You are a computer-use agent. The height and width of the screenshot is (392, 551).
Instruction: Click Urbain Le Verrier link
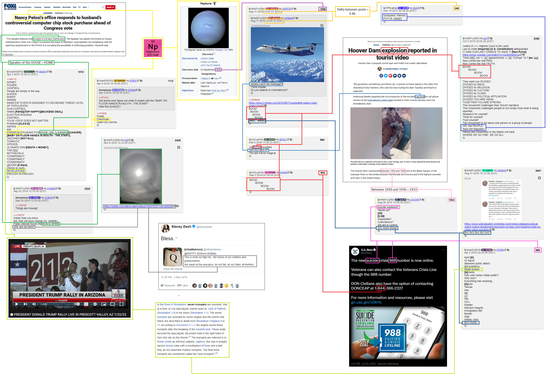pos(209,62)
